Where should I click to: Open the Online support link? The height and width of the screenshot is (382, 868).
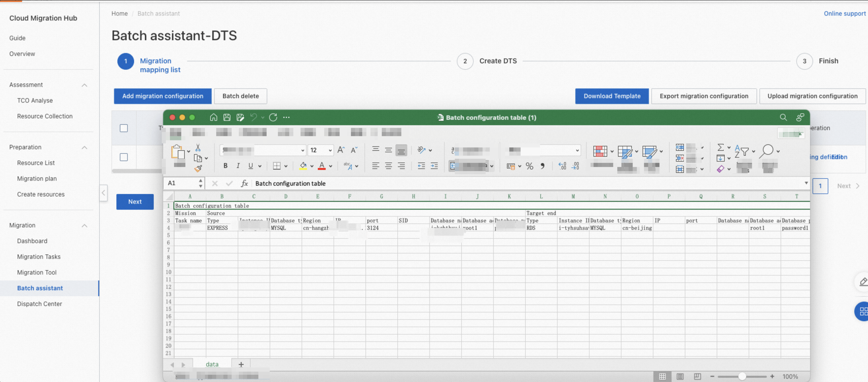[x=844, y=13]
